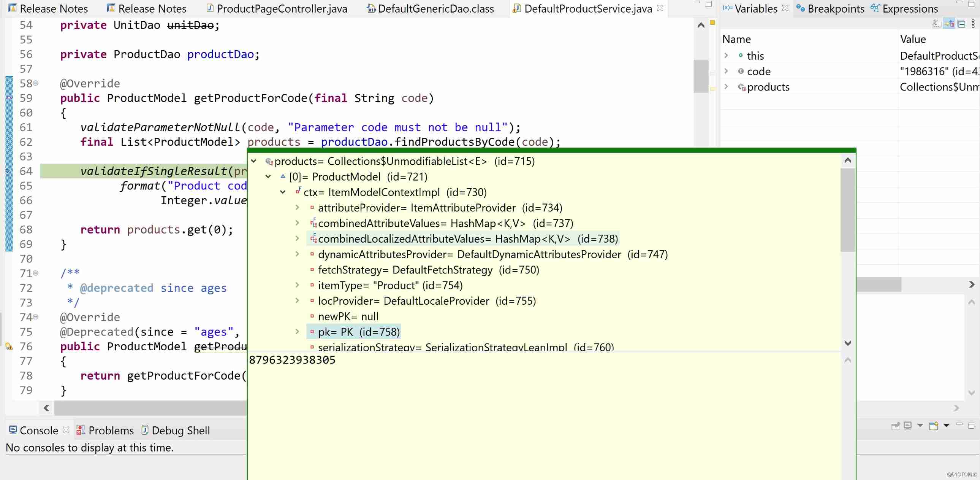Click the pk field icon in popup tree
Image resolution: width=980 pixels, height=480 pixels.
[312, 332]
